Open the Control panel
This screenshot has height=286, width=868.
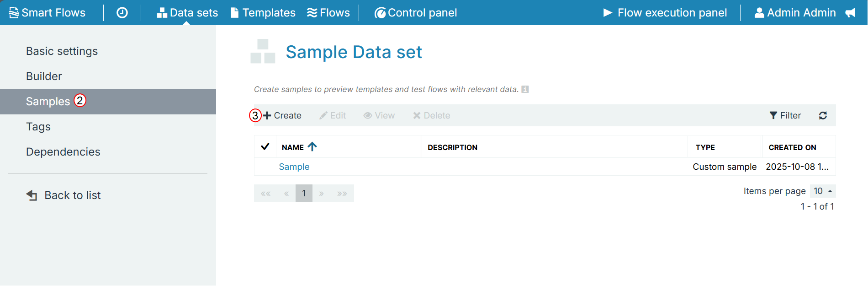(416, 13)
